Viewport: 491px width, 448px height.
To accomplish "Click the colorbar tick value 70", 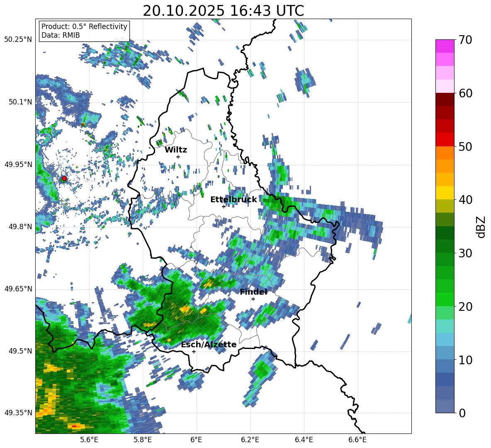I will click(x=465, y=40).
